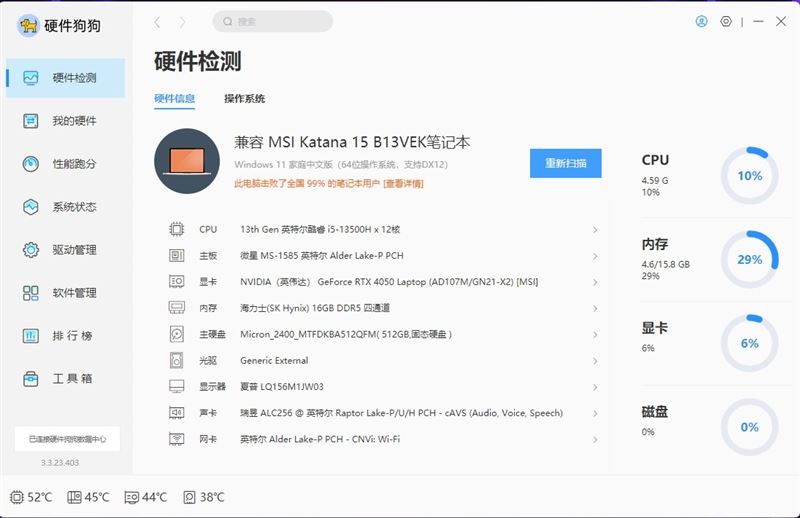Expand the 显示器 LQ156M1JW03 row chevron
Screen dimensions: 800x518
pos(595,387)
